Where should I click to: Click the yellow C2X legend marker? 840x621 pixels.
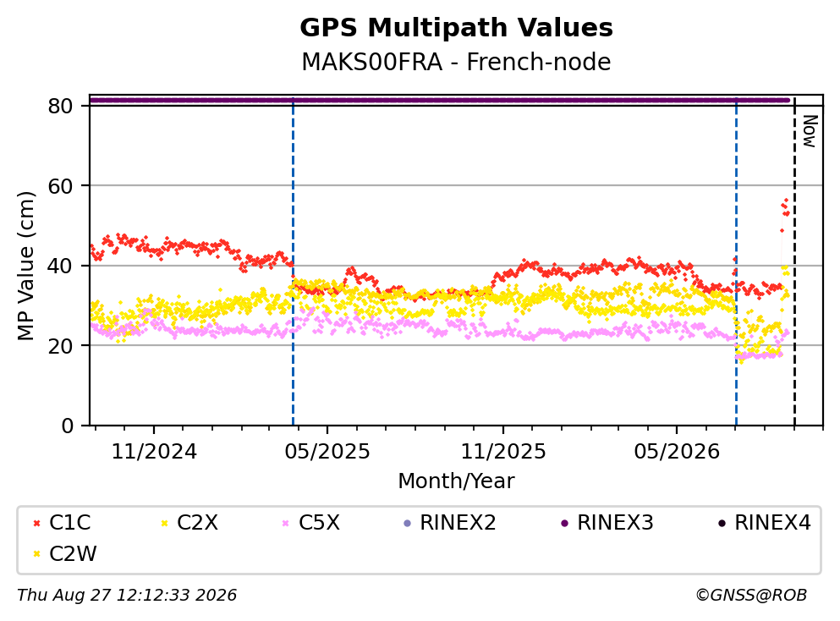coord(164,523)
